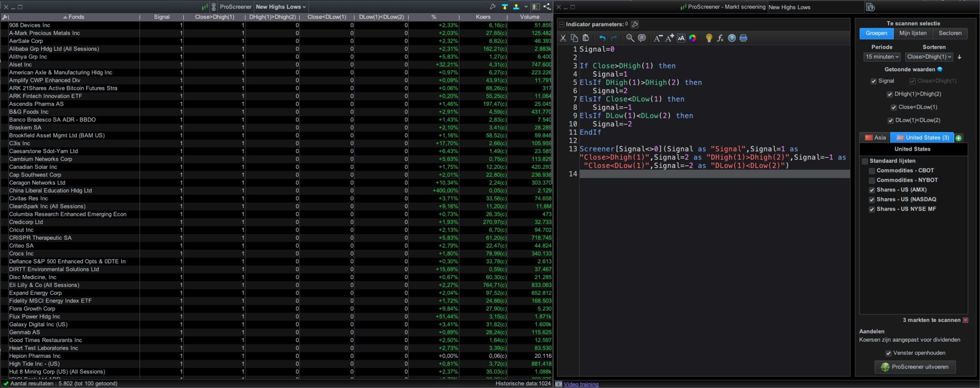The image size is (980, 388).
Task: Switch to the Mijn lijsten tab
Action: (x=913, y=33)
